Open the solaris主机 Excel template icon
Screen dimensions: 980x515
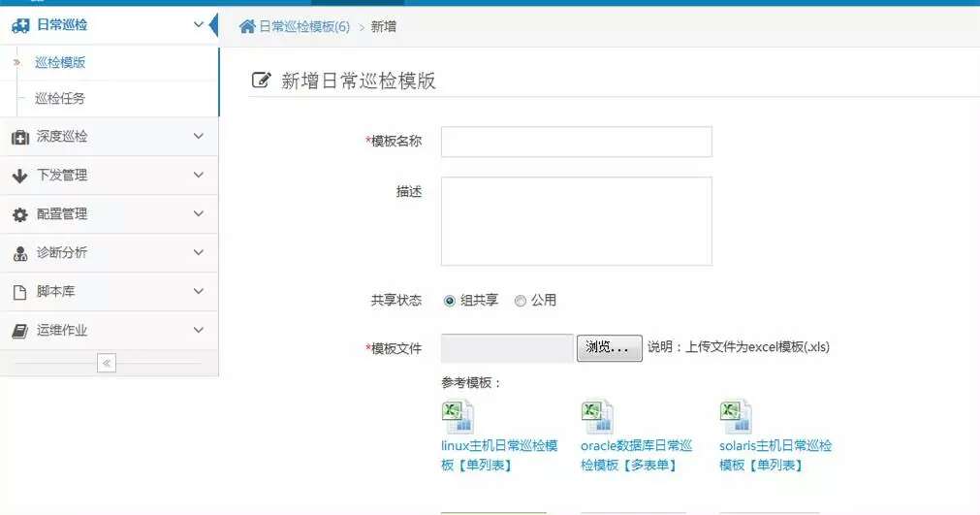click(x=736, y=417)
